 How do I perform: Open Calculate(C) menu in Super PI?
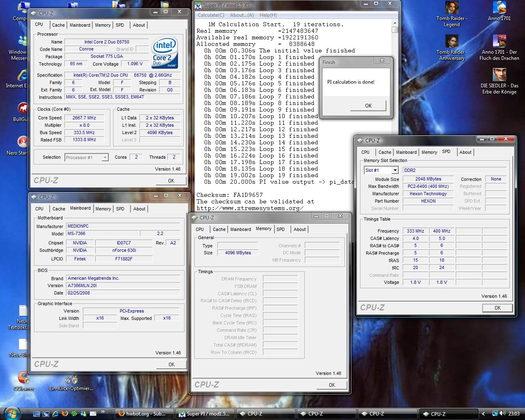coord(211,15)
